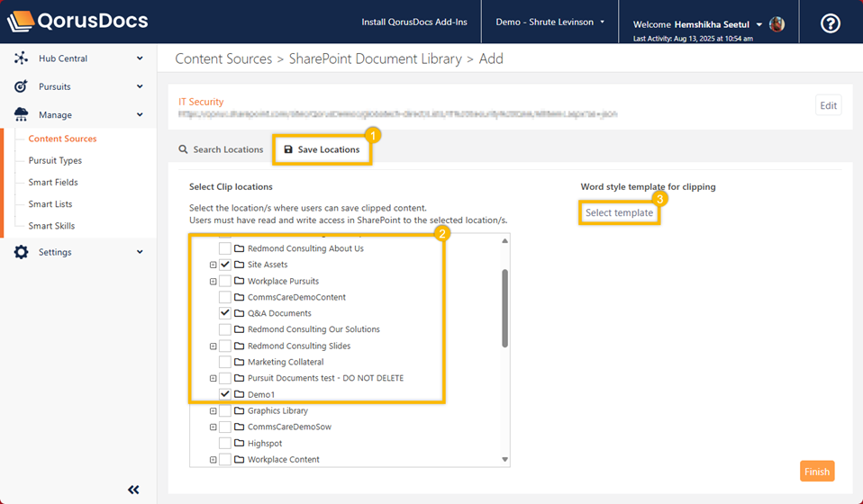Click the Manage cloud icon
Screen dimensions: 863x504
coord(21,115)
